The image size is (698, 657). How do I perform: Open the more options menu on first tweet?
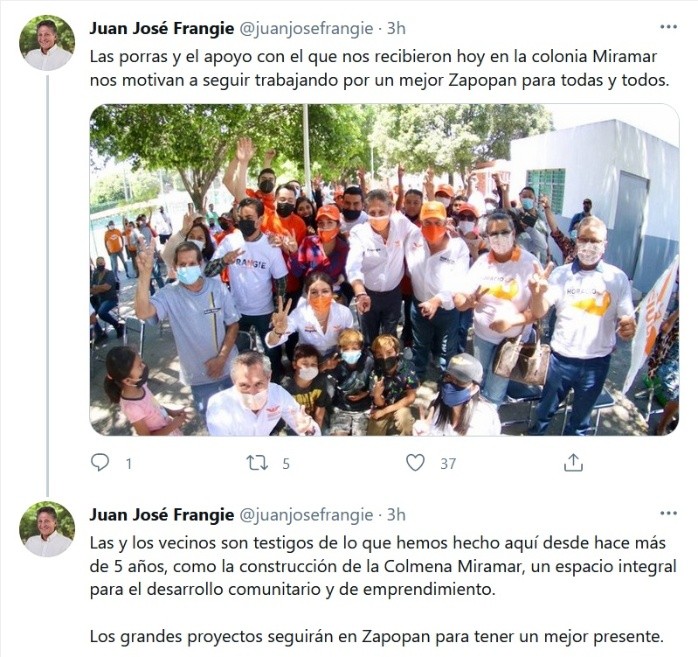669,27
